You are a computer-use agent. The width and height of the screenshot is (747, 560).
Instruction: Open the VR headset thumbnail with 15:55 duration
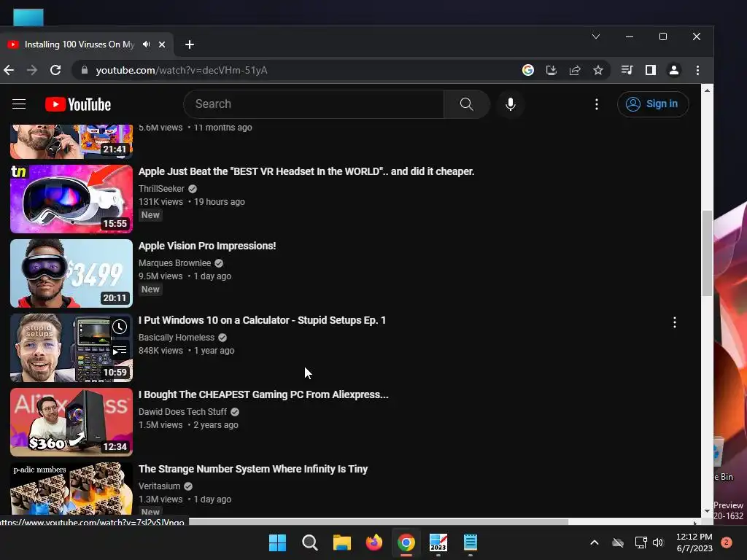click(71, 198)
